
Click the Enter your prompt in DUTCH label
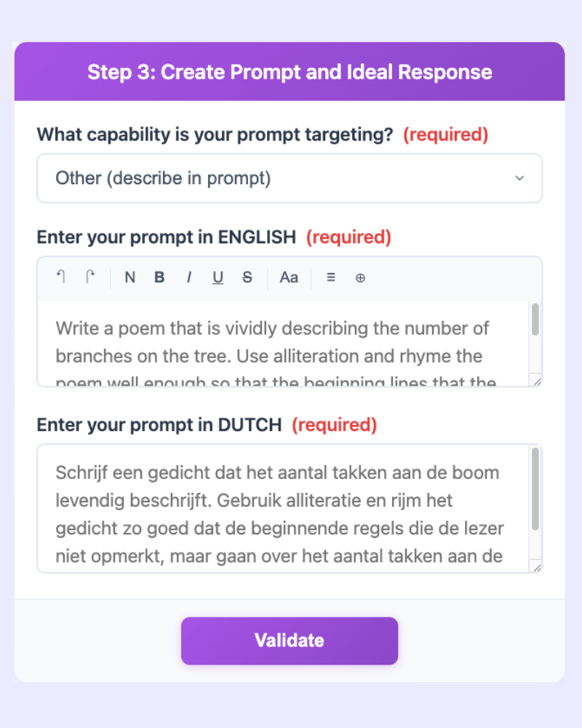(x=159, y=424)
